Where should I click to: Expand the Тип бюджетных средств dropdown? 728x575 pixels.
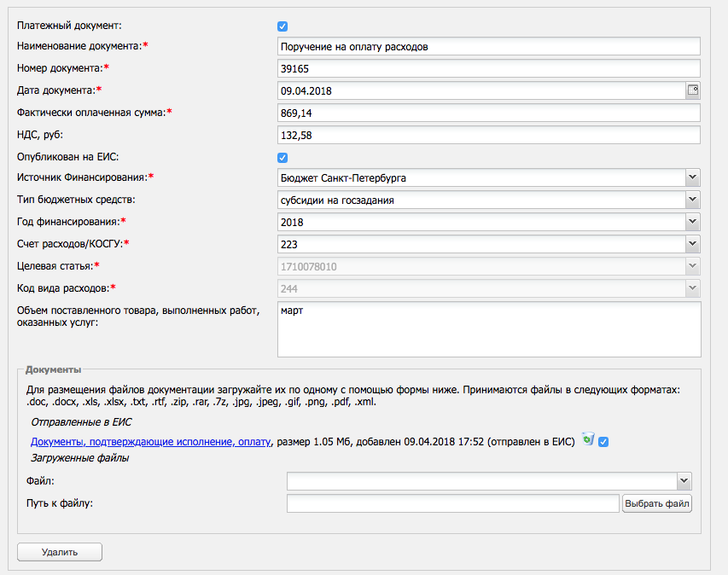[489, 200]
